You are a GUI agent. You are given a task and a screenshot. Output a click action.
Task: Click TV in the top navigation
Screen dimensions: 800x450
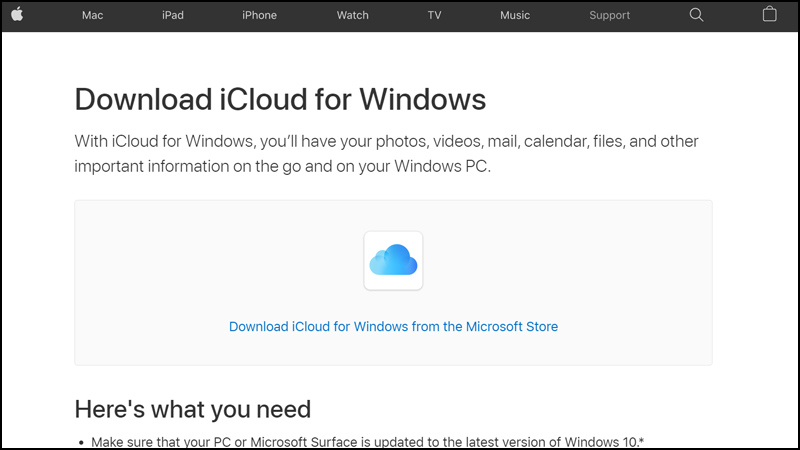pos(434,15)
